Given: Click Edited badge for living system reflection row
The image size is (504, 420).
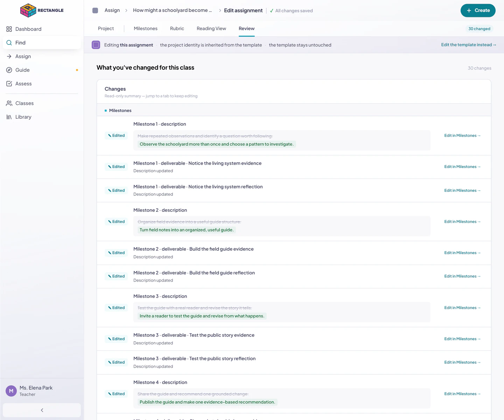Looking at the screenshot, I should click(116, 191).
